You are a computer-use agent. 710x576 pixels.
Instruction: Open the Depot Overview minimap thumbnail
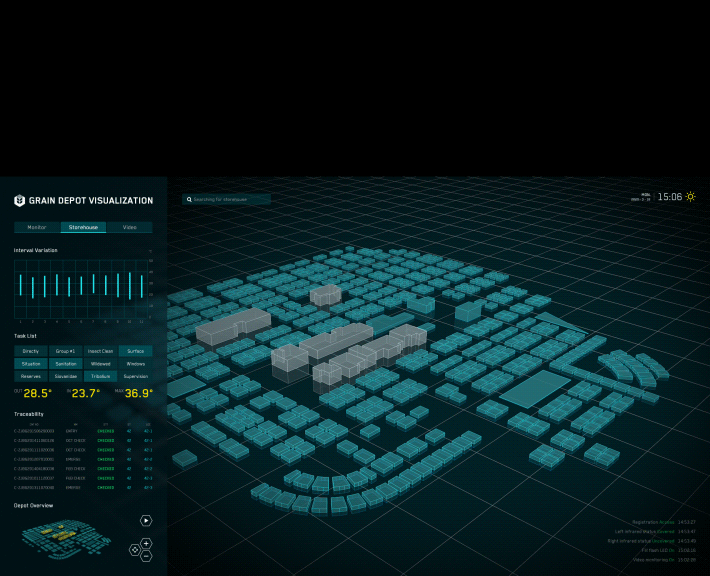coord(66,539)
